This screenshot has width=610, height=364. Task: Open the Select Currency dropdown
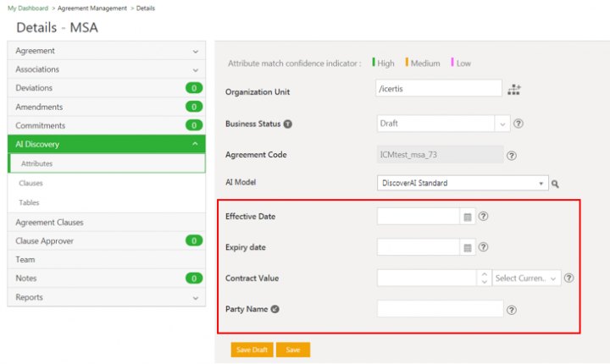pyautogui.click(x=526, y=278)
